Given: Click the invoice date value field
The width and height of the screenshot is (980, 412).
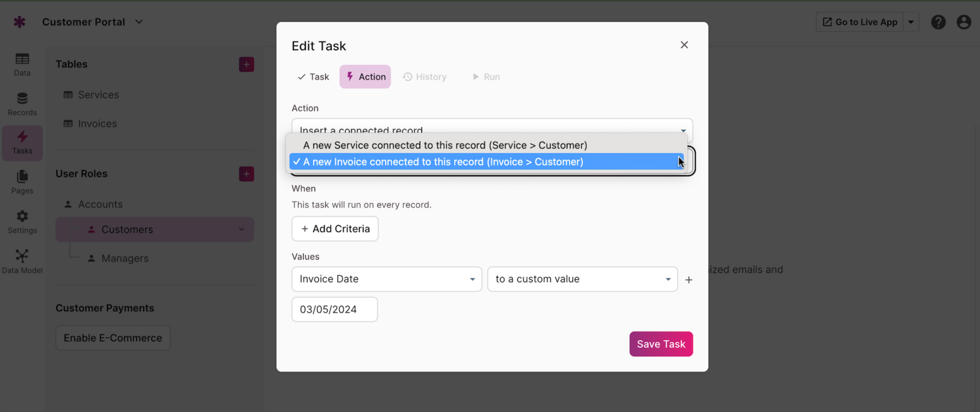Looking at the screenshot, I should click(x=335, y=309).
